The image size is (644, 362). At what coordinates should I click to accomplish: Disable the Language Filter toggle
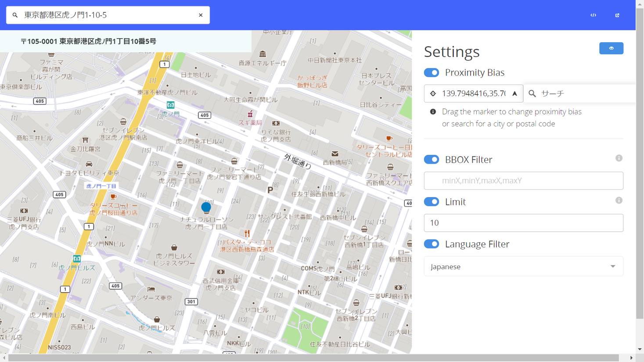[x=432, y=244]
